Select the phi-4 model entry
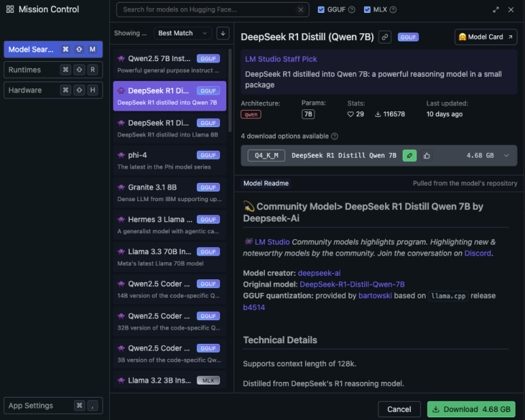This screenshot has width=525, height=420. tap(169, 160)
